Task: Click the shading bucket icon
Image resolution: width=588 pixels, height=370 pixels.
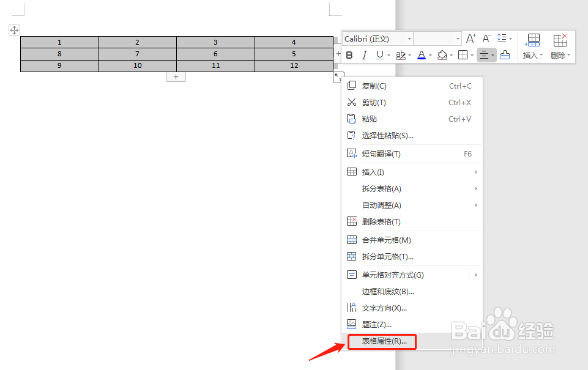Action: point(442,55)
